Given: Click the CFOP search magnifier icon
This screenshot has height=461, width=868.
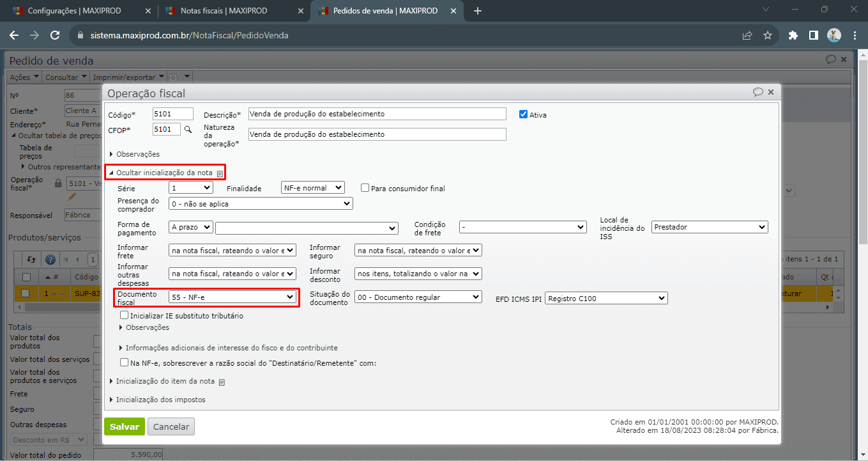Looking at the screenshot, I should [x=188, y=129].
